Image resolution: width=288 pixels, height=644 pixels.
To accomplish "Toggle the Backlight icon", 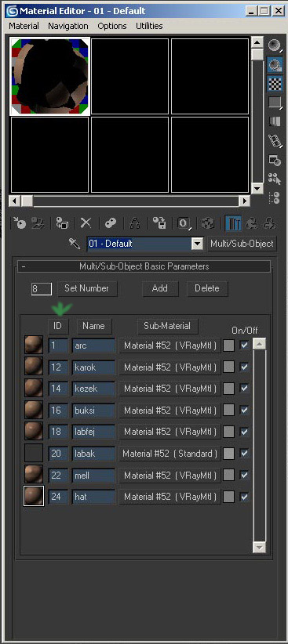I will pyautogui.click(x=275, y=65).
